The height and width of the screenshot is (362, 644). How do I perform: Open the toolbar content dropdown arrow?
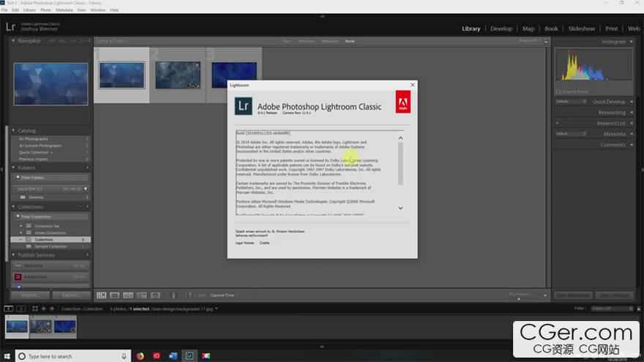click(x=545, y=295)
